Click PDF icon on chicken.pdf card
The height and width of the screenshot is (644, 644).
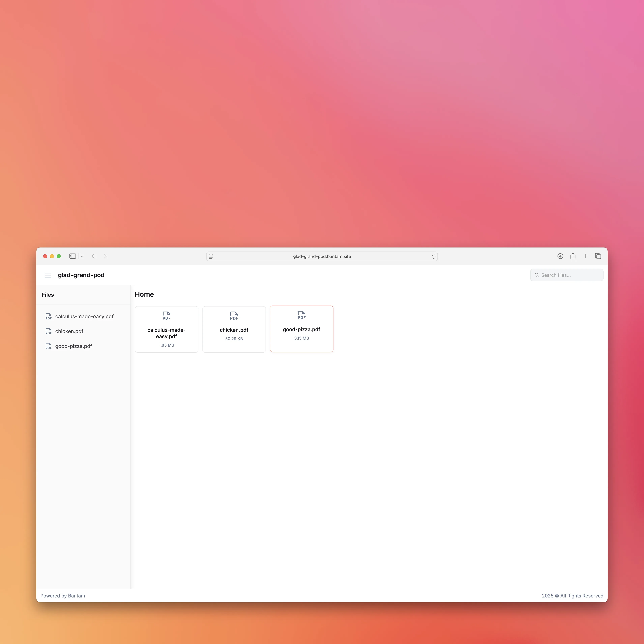pos(234,316)
